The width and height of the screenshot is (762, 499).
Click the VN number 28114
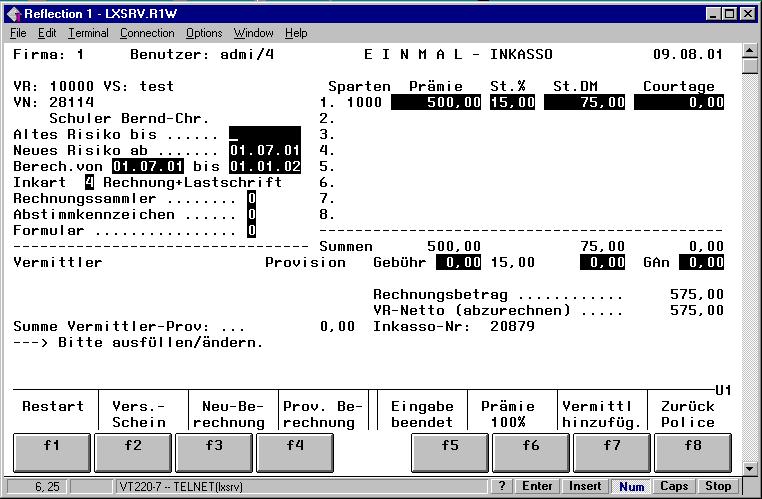point(71,102)
